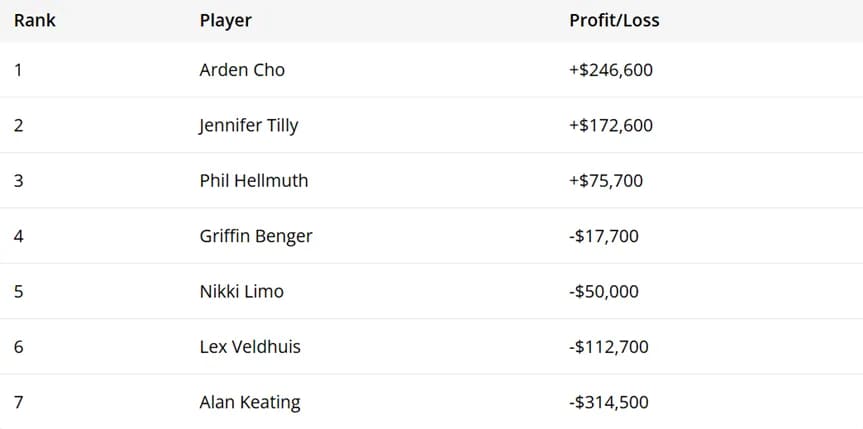Select the Nikki Limo player name
This screenshot has width=863, height=429.
[242, 291]
